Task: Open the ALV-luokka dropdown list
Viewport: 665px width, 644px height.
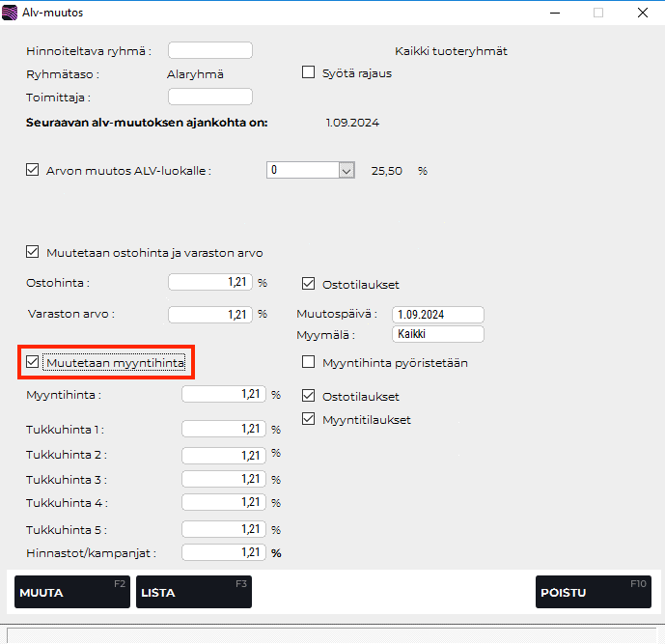Action: [346, 171]
